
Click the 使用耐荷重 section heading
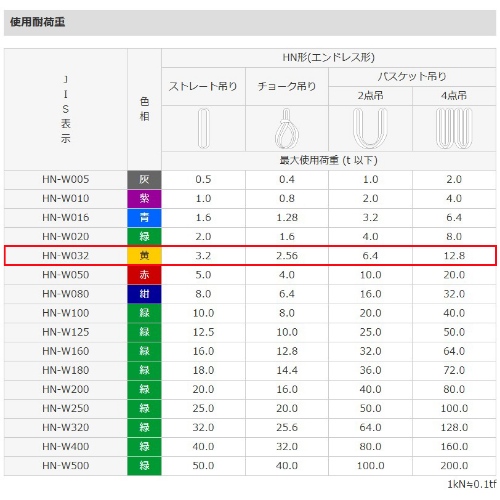[x=38, y=22]
